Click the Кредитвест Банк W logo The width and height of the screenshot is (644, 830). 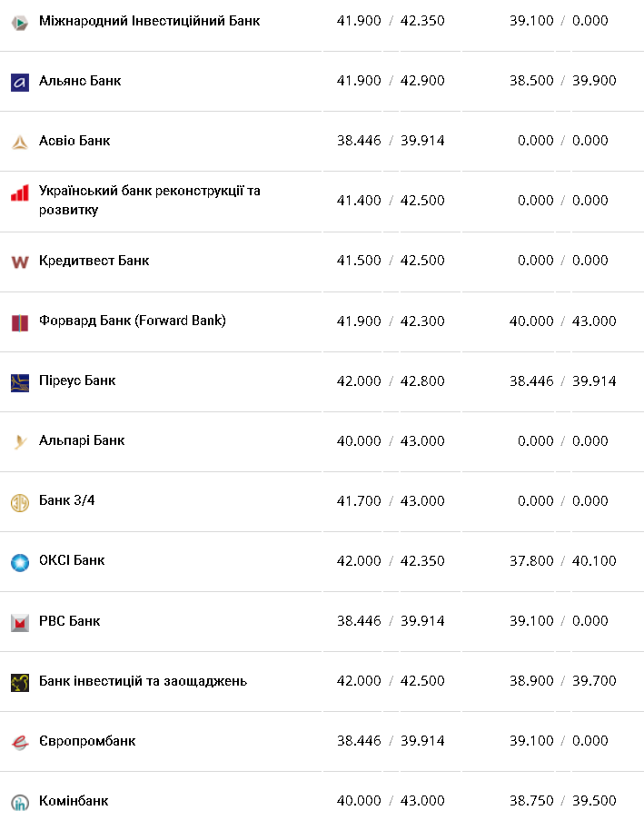pos(20,262)
